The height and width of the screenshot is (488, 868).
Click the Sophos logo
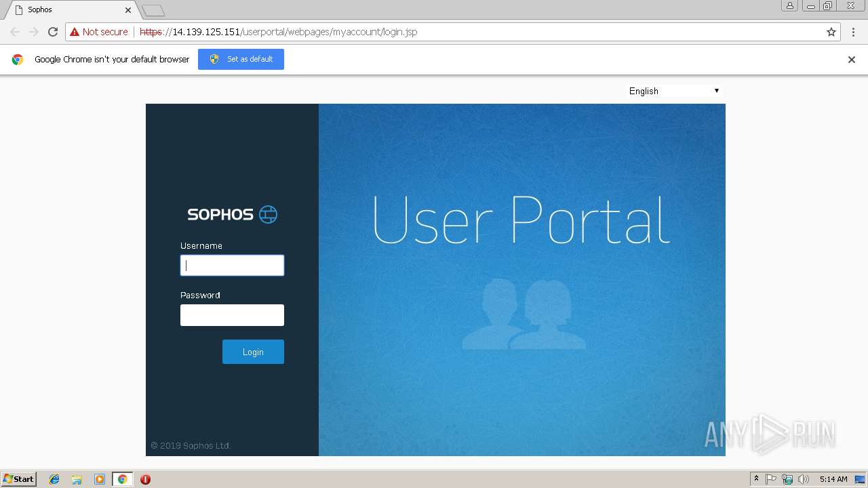tap(232, 214)
